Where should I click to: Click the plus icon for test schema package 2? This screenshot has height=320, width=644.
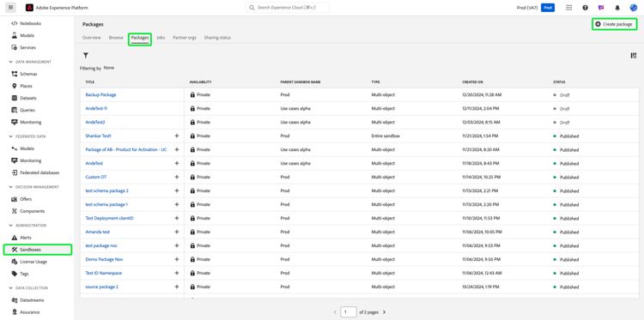pyautogui.click(x=177, y=190)
